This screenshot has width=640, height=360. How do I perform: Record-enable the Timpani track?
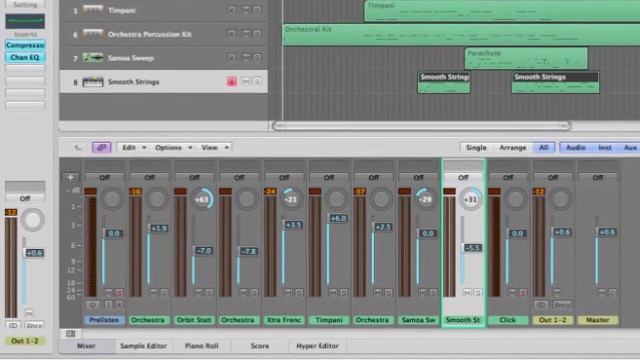[231, 10]
